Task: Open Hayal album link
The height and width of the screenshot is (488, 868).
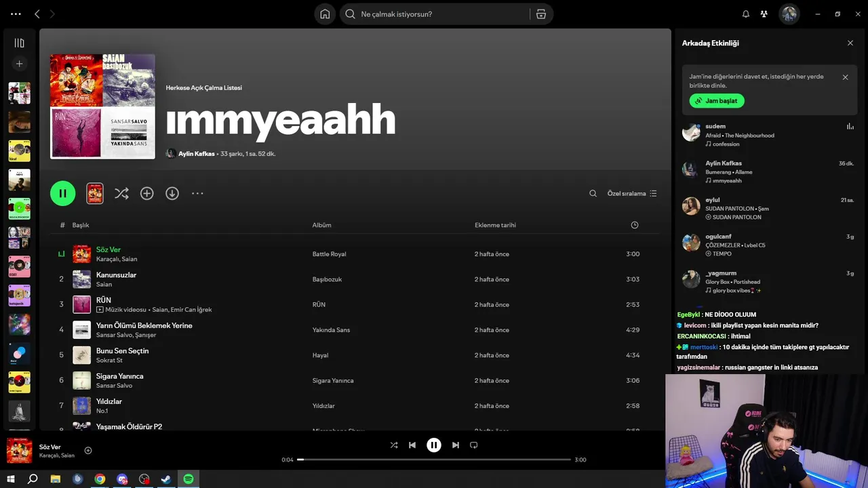Action: tap(320, 355)
